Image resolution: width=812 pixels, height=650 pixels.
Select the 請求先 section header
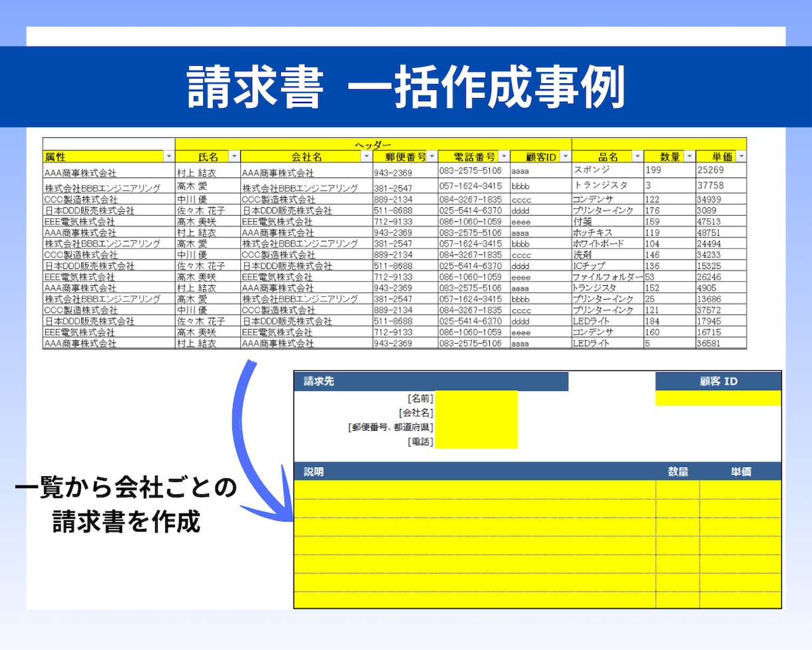[x=431, y=382]
